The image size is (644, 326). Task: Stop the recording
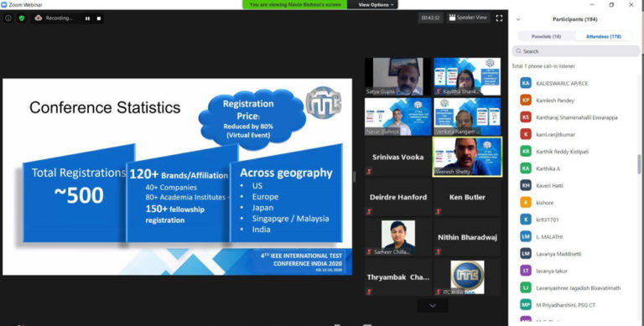click(99, 18)
